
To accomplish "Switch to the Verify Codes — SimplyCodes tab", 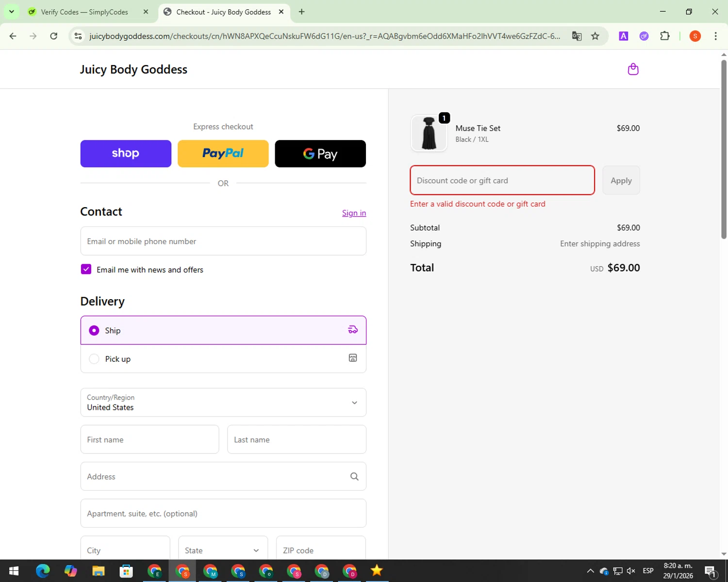I will [84, 12].
